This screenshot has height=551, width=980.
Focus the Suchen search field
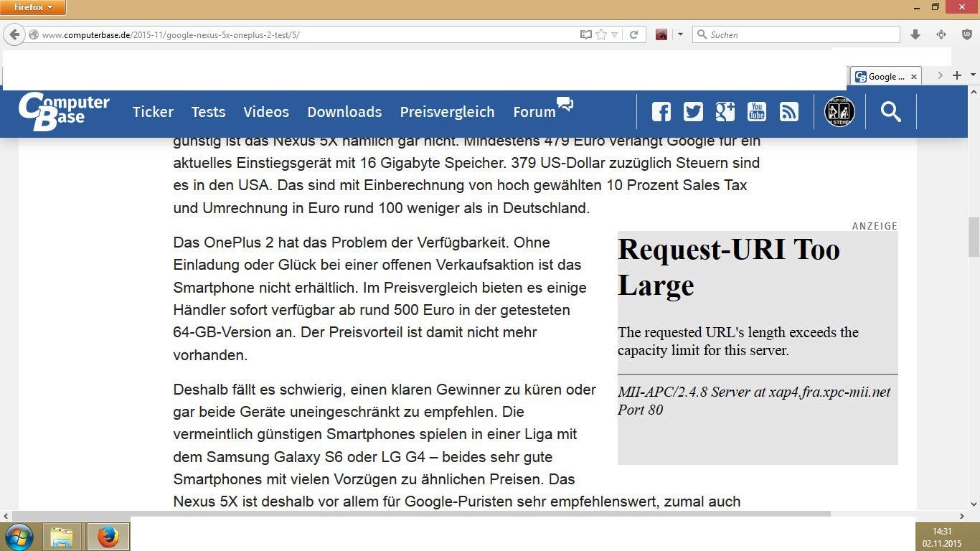click(x=796, y=34)
